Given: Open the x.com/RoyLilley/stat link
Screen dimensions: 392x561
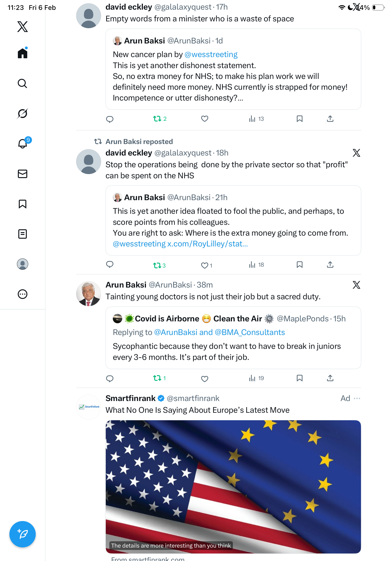Looking at the screenshot, I should point(207,244).
